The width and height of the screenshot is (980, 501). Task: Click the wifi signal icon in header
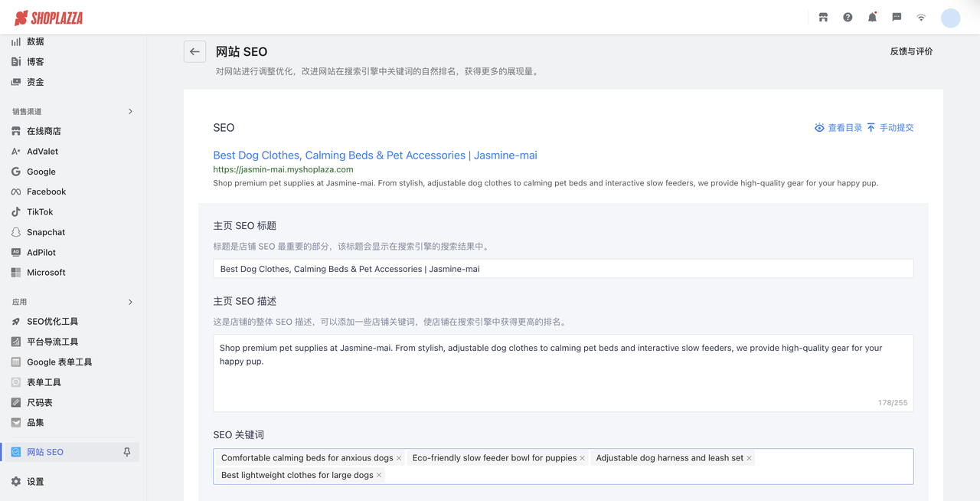[x=921, y=17]
